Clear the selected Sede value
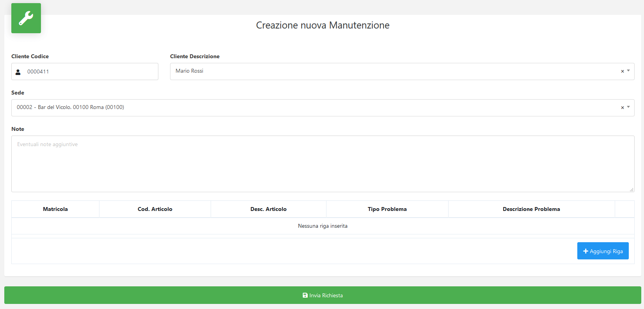This screenshot has height=309, width=644. [x=623, y=107]
